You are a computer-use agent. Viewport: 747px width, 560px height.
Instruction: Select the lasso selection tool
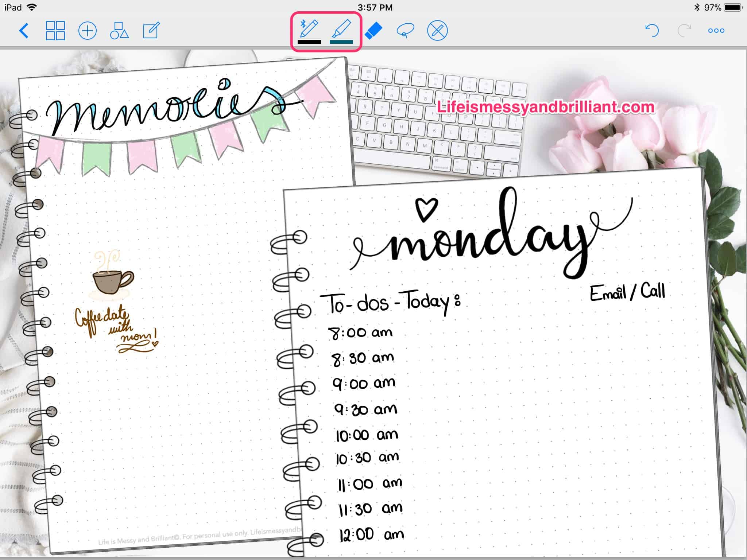(405, 31)
